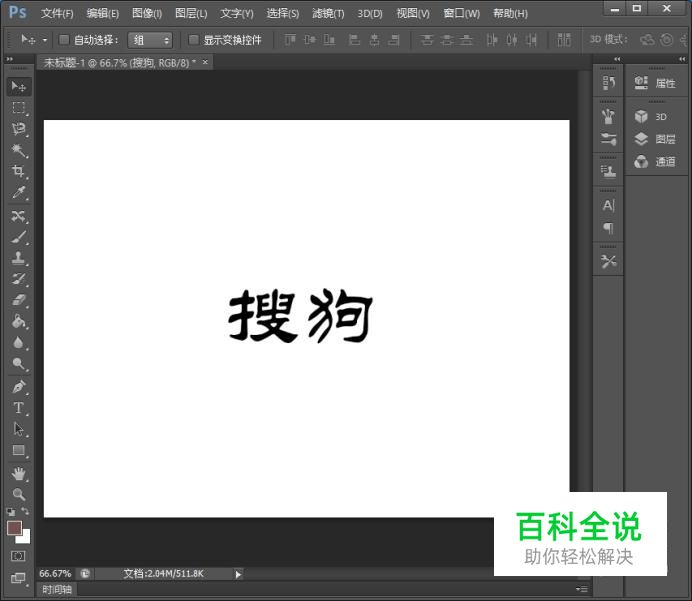Reset default foreground and background colors

click(x=11, y=512)
